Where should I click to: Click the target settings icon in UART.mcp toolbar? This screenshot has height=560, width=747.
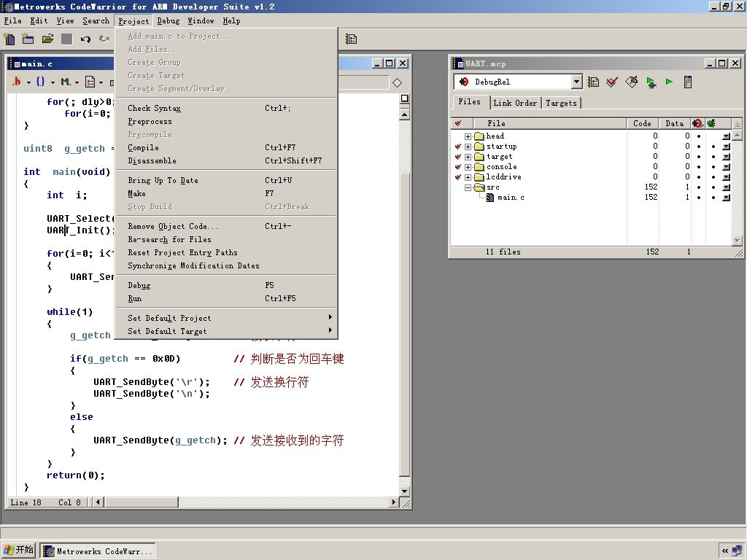coord(593,82)
